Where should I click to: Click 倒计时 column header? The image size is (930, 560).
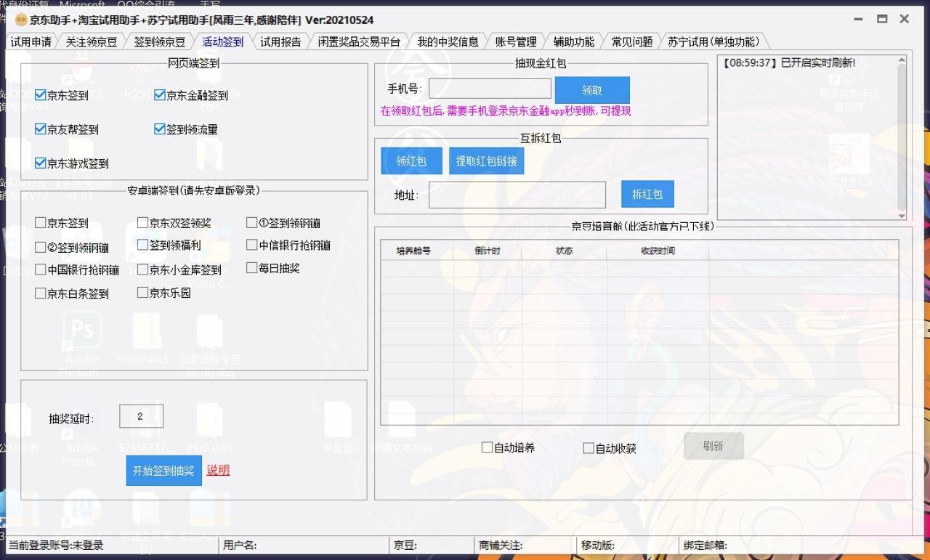[488, 251]
